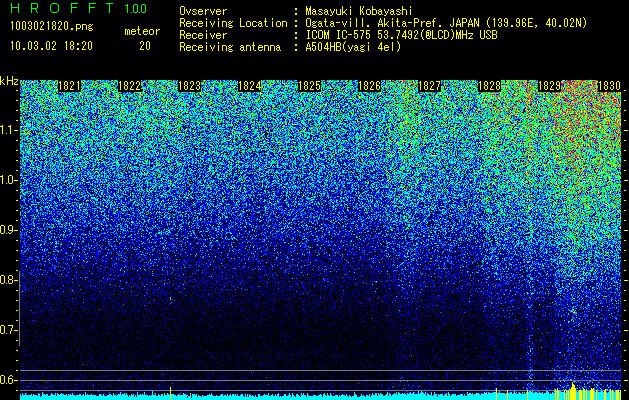The height and width of the screenshot is (400, 629).
Task: Click the date stamp 10.03.02 18:20
Action: point(51,46)
